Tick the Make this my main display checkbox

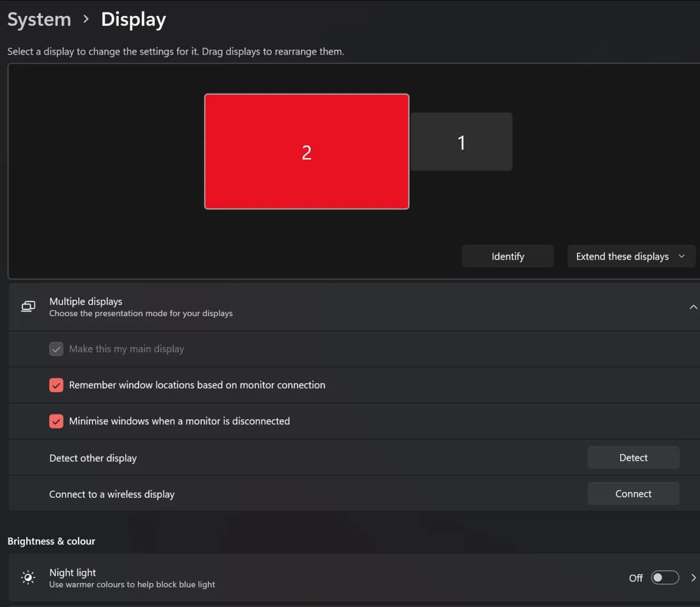pos(56,349)
